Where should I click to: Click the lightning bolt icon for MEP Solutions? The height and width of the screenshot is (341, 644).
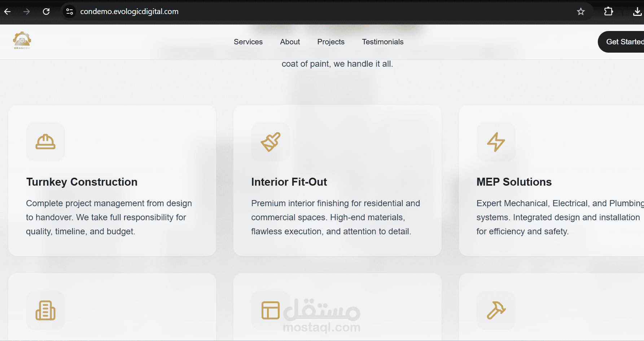tap(496, 142)
